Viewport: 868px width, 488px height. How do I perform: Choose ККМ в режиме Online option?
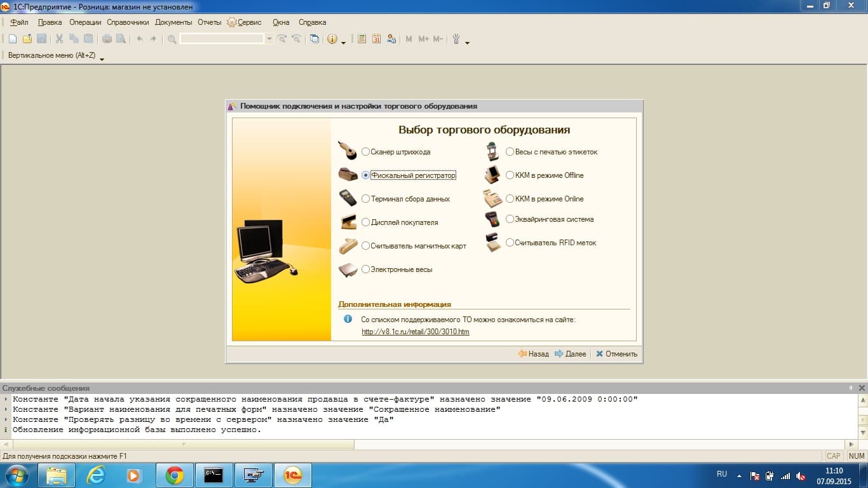point(510,199)
